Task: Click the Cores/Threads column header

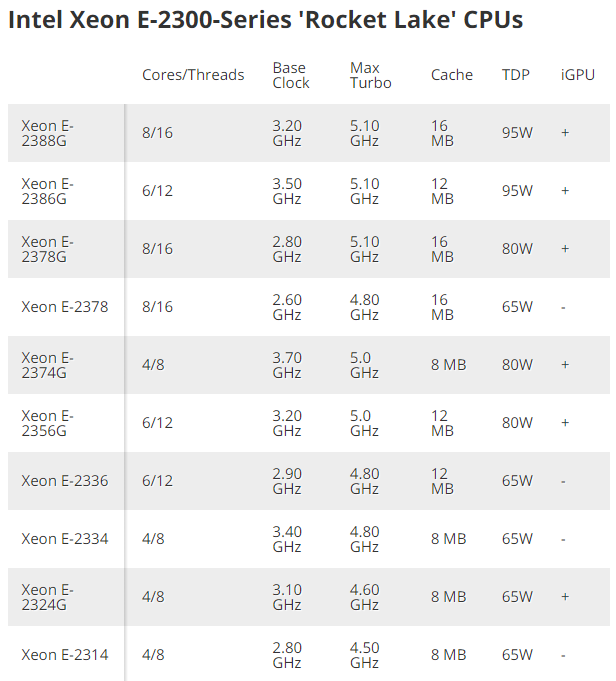Action: (193, 75)
